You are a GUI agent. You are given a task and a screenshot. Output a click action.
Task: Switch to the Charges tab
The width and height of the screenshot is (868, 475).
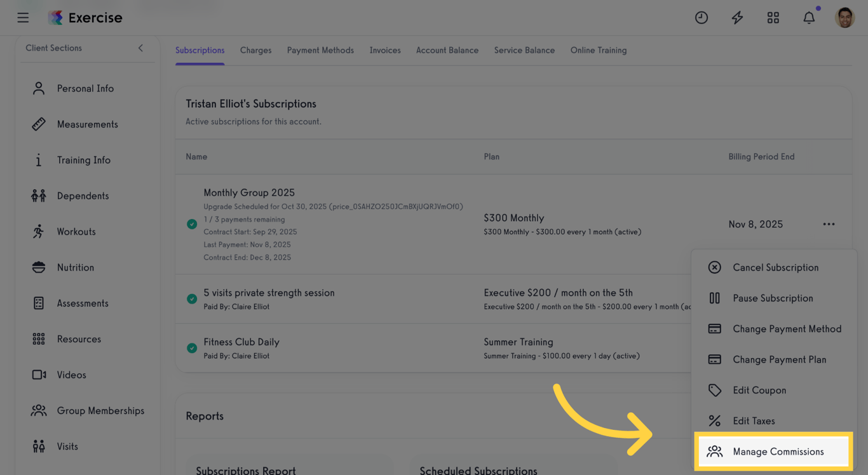click(x=255, y=50)
